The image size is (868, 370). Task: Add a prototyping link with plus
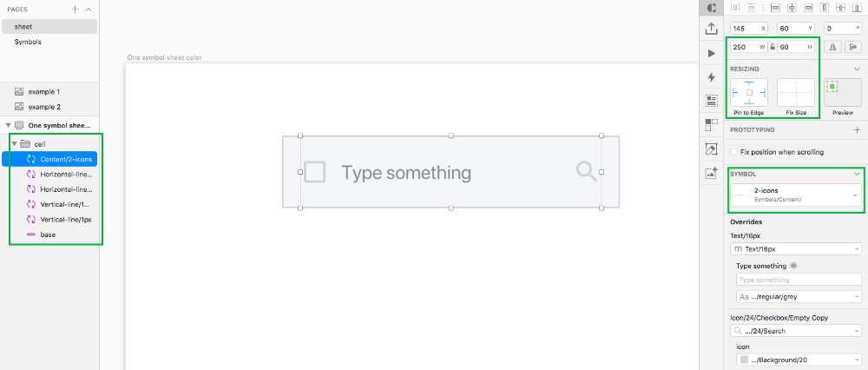click(x=857, y=129)
